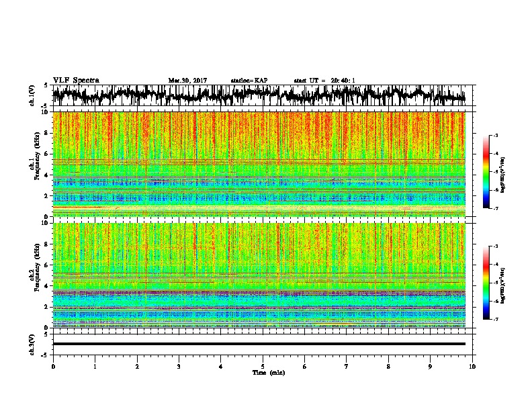This screenshot has width=532, height=411.
Task: Click the ch.3 flat voltage trace line
Action: click(x=259, y=344)
